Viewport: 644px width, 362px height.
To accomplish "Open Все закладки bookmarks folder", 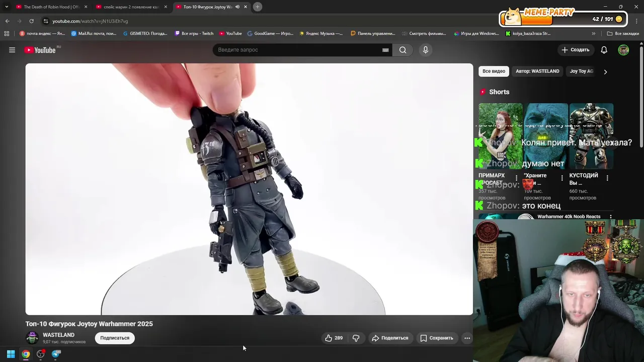I will coord(623,34).
